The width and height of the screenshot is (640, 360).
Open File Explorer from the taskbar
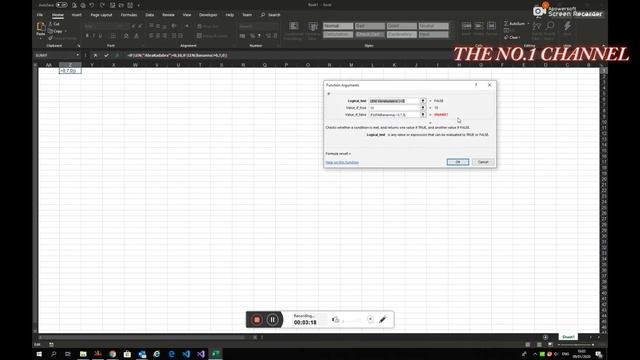[83, 354]
